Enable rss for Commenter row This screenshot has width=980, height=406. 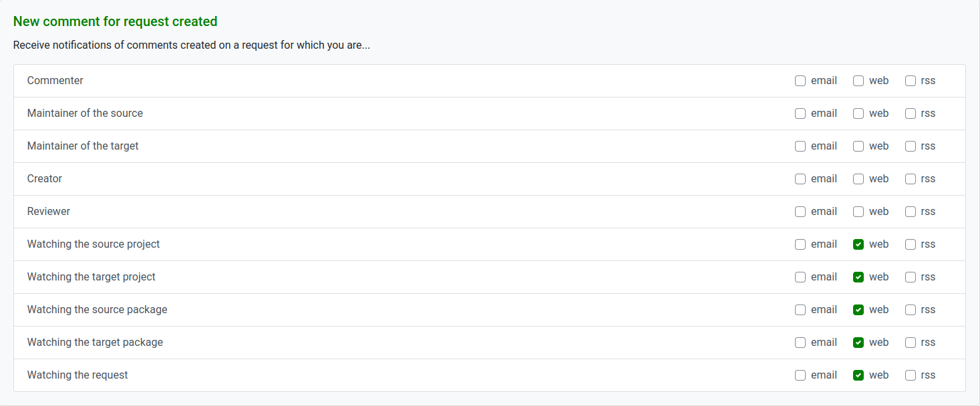tap(911, 81)
